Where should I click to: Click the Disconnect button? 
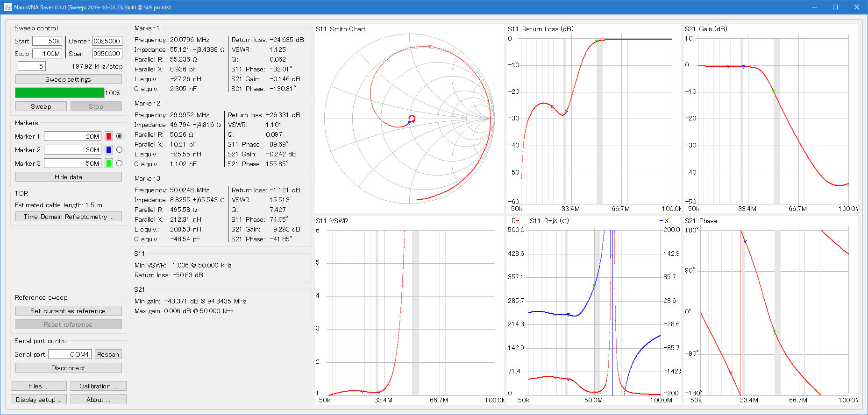click(x=68, y=368)
